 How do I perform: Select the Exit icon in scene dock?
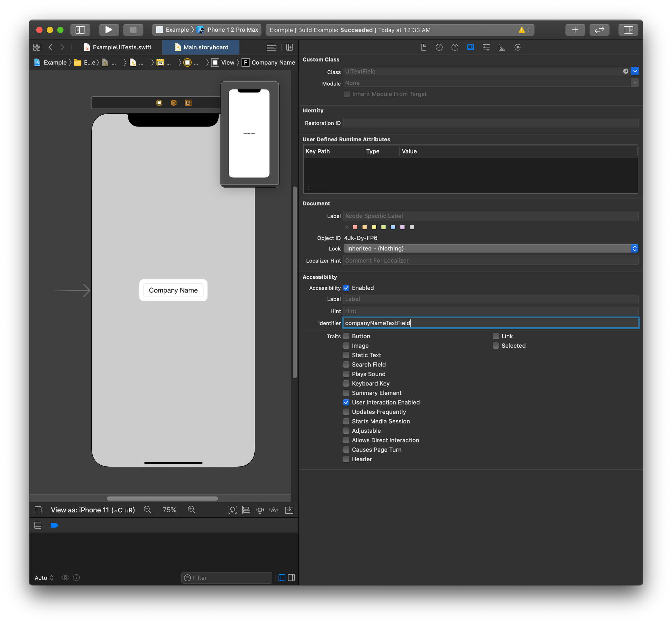pyautogui.click(x=188, y=103)
